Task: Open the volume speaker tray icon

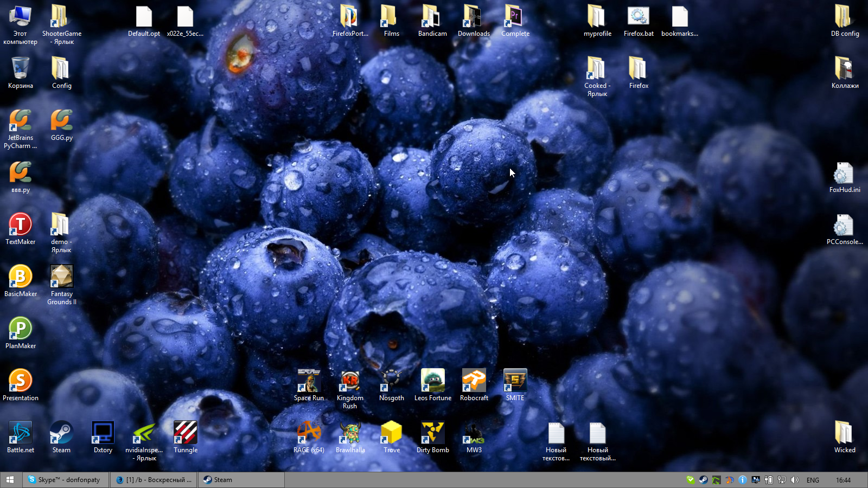Action: (x=795, y=480)
